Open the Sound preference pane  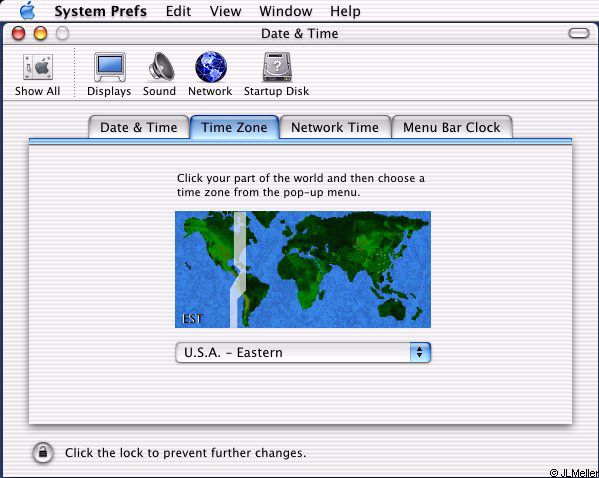tap(159, 75)
